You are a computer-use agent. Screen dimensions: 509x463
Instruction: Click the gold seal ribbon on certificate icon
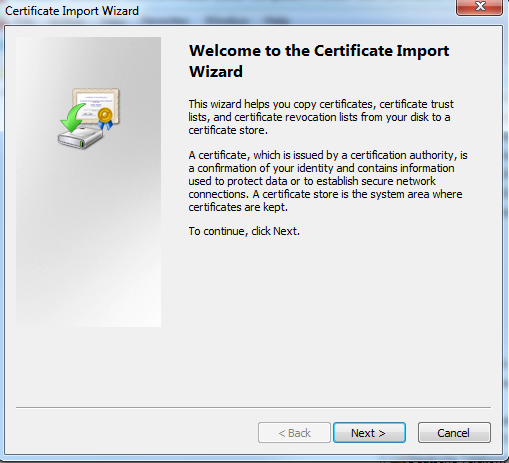click(x=105, y=118)
